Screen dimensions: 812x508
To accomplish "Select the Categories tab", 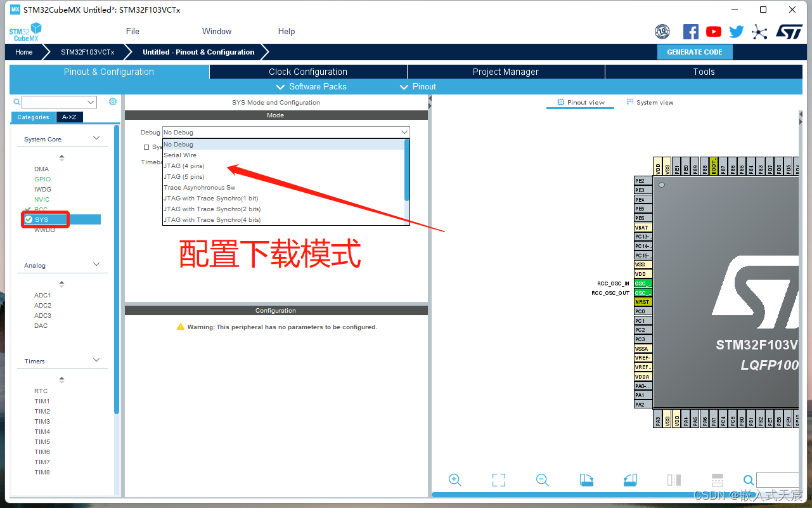I will coord(33,117).
